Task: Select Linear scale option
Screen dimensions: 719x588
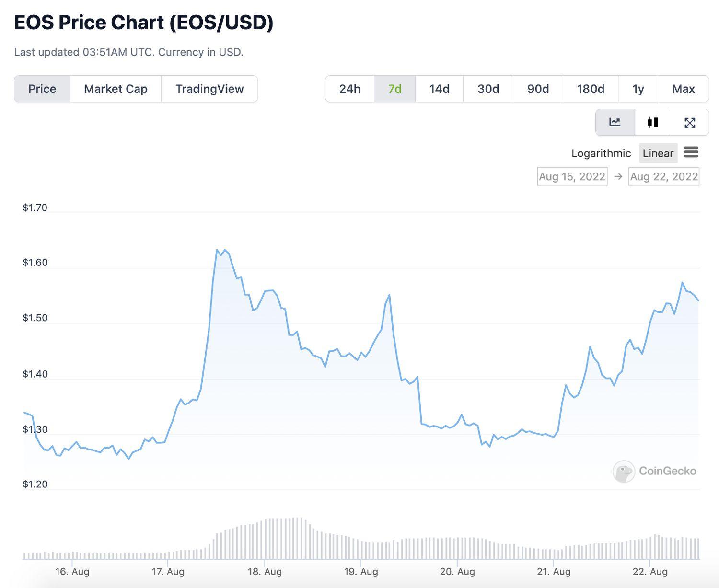Action: pyautogui.click(x=658, y=153)
